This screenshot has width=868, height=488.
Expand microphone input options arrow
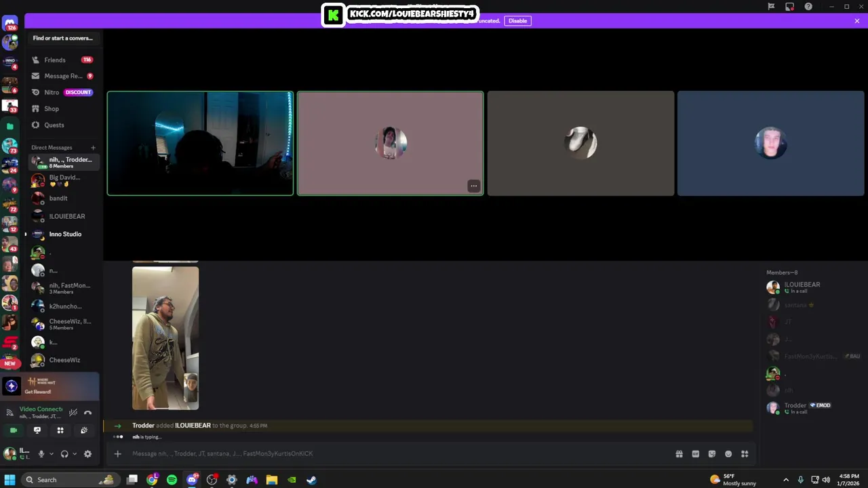point(51,454)
